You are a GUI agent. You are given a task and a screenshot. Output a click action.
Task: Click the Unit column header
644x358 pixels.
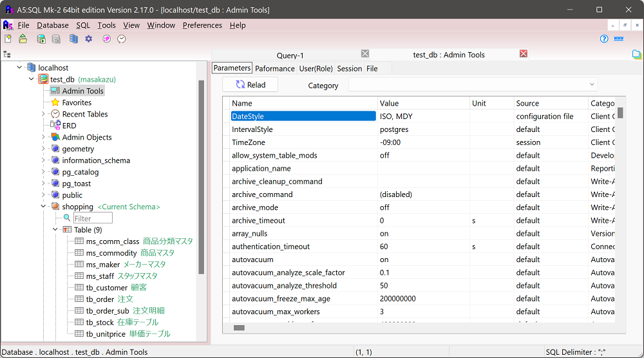491,103
